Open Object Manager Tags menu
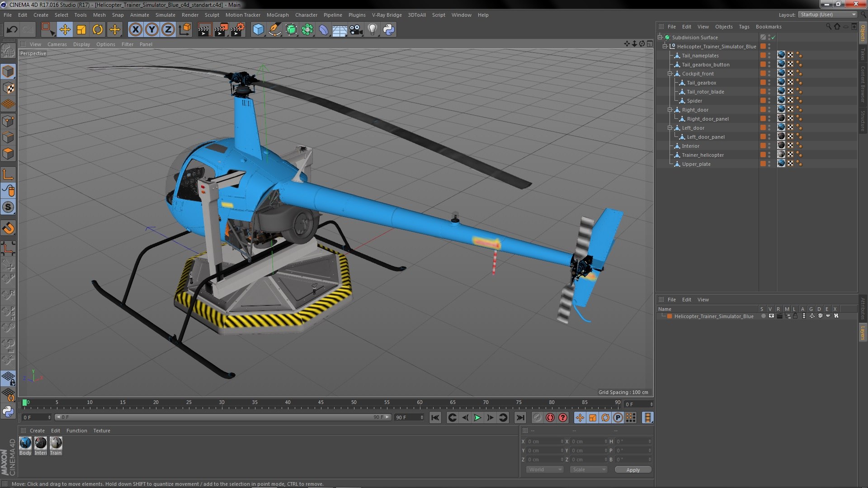The width and height of the screenshot is (868, 488). coord(744,27)
